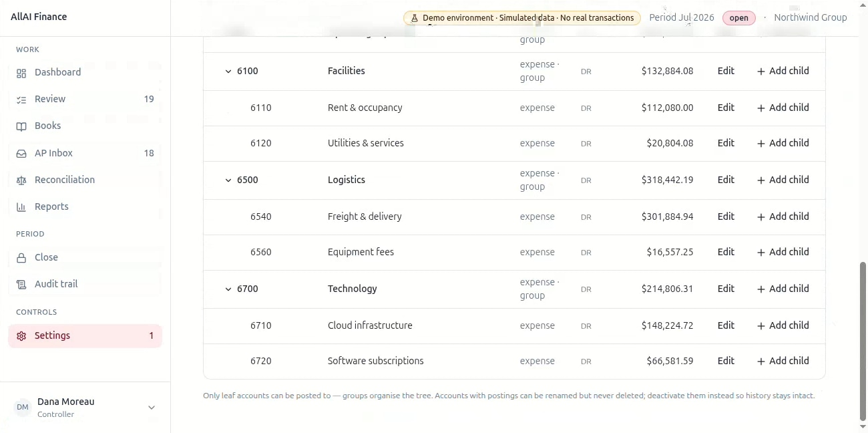868x433 pixels.
Task: Click Facilities balance $132,884.08
Action: pyautogui.click(x=667, y=71)
